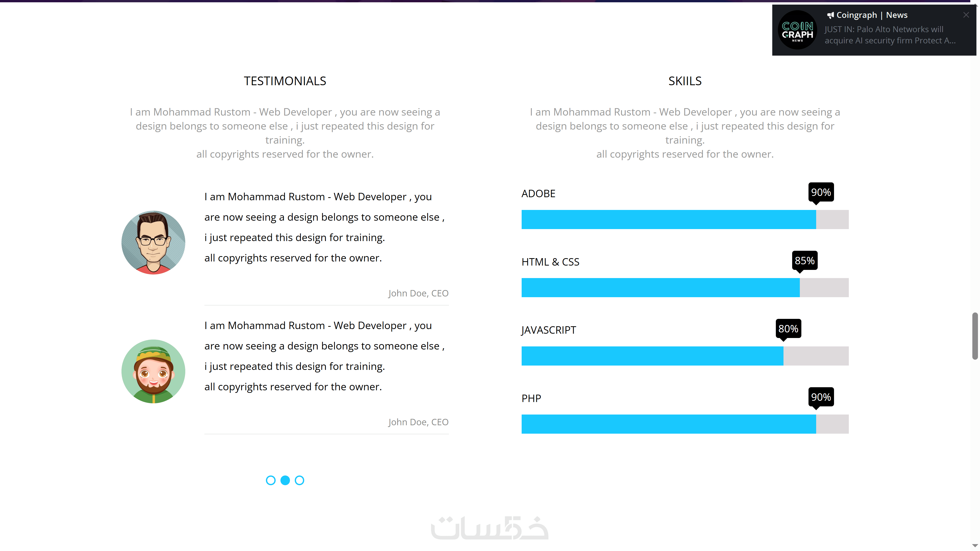Click the JAVASCRIPT skill progress bar
980x551 pixels.
point(684,356)
